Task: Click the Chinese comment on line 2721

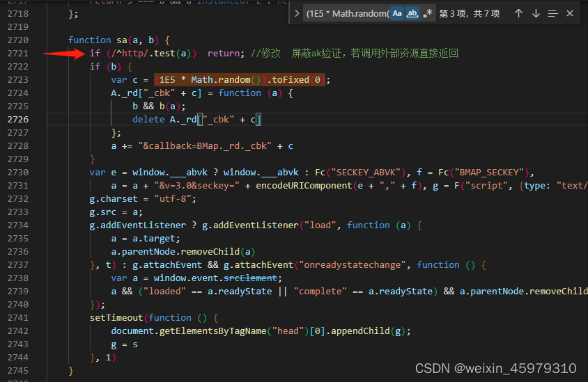Action: coord(355,53)
